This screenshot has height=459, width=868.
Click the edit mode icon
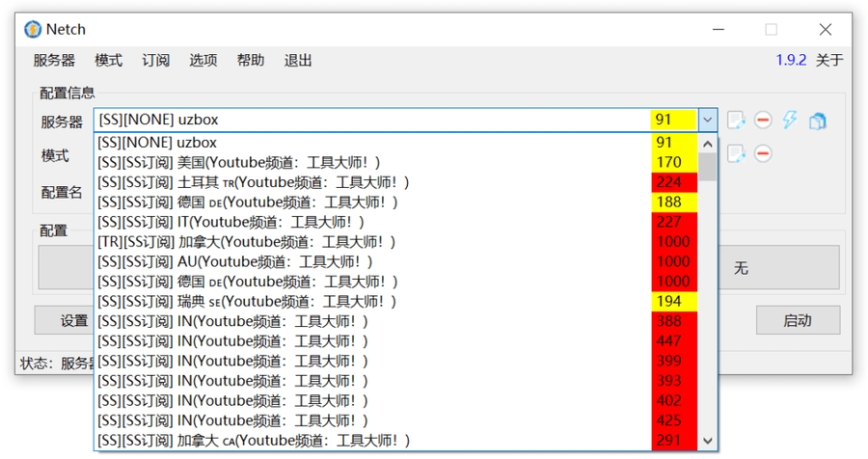(736, 153)
